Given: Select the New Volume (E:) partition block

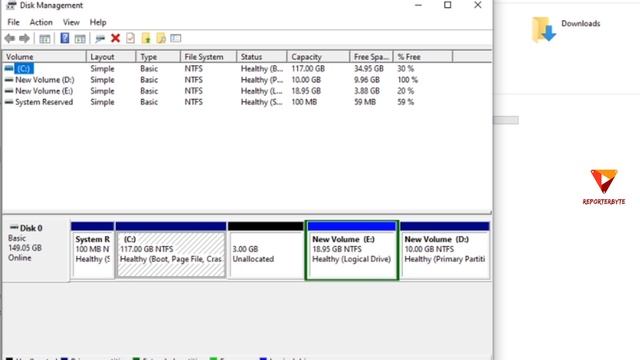Looking at the screenshot, I should 352,251.
